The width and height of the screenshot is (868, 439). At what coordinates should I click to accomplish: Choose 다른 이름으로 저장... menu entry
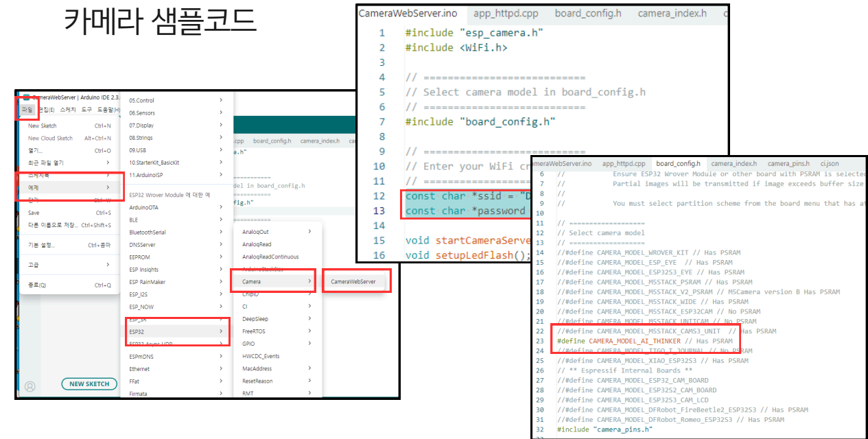(69, 225)
